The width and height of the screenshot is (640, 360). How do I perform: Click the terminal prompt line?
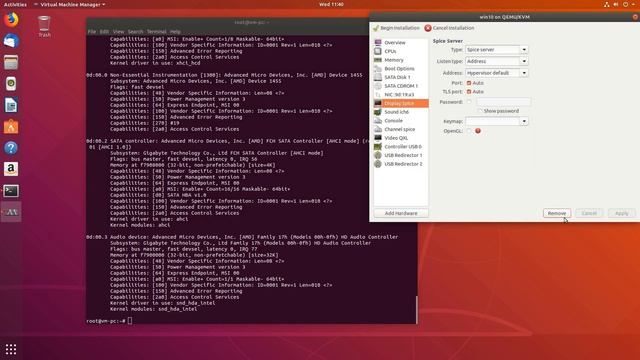click(109, 321)
